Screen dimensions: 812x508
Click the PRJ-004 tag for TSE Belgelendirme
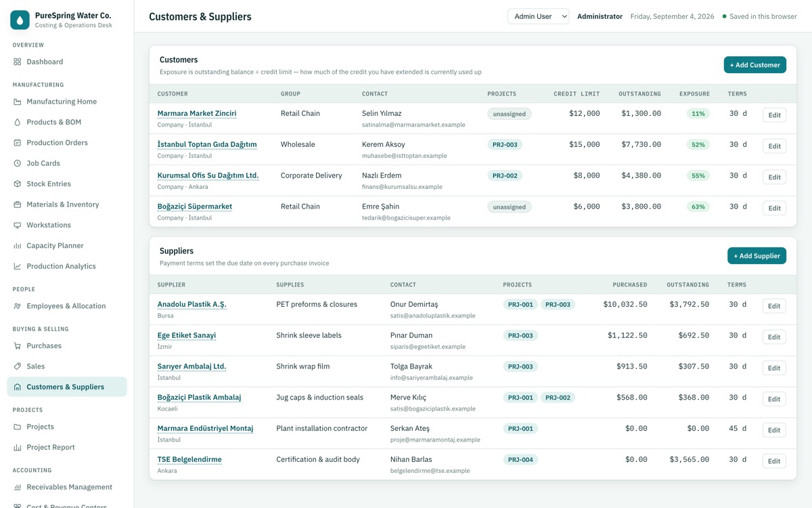(x=520, y=460)
